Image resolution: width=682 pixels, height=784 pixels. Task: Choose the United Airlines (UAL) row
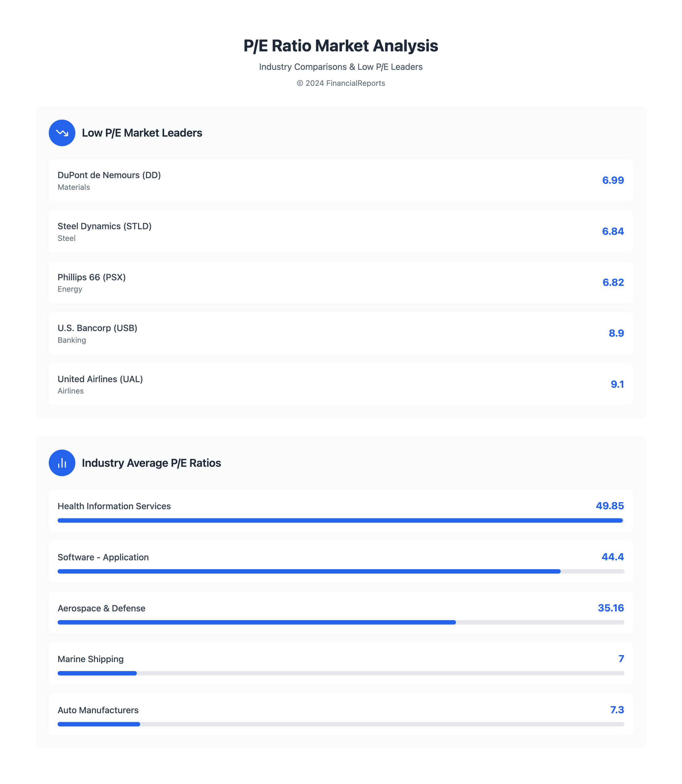[x=341, y=384]
